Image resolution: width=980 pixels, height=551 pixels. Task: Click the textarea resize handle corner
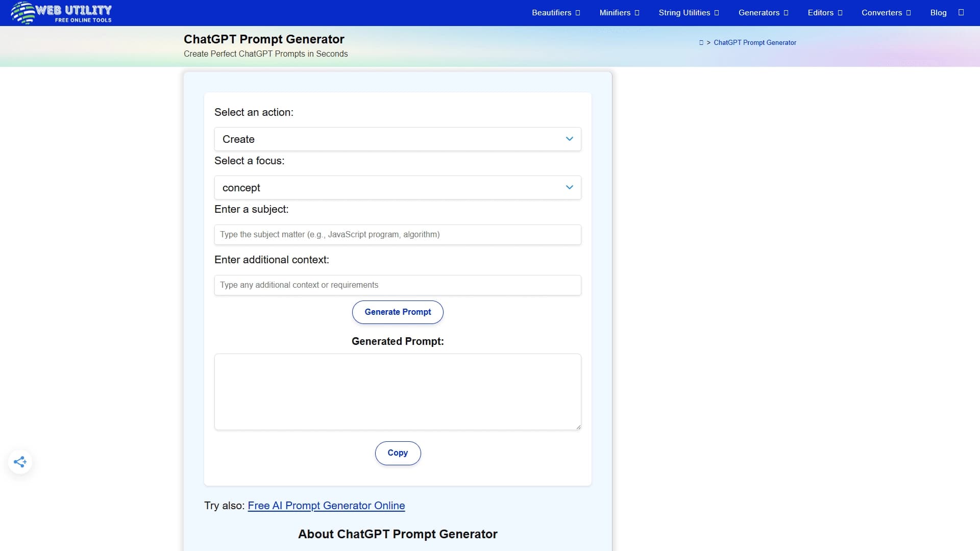[x=578, y=427]
